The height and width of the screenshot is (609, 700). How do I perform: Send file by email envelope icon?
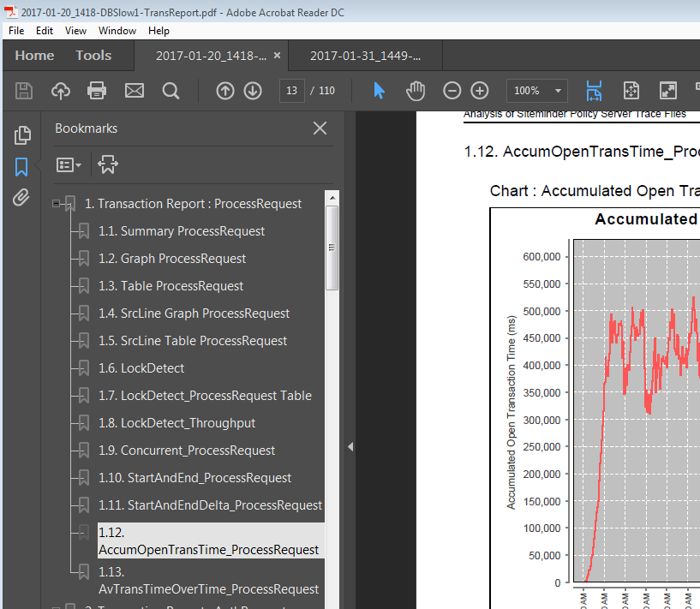135,91
